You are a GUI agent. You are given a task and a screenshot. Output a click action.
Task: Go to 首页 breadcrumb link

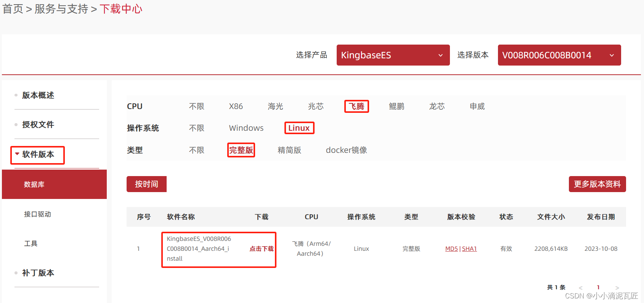pos(13,9)
